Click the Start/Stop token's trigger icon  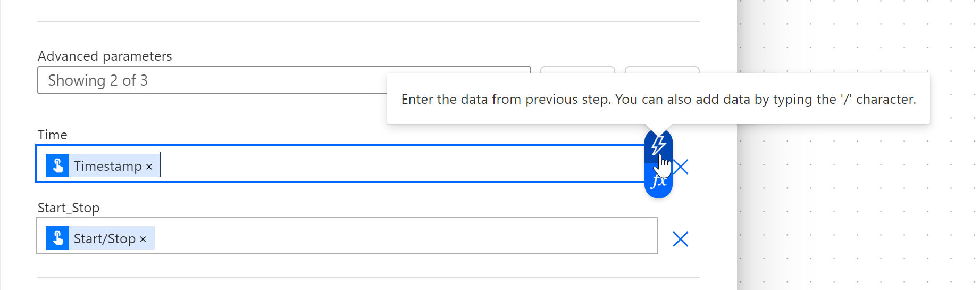tap(57, 238)
